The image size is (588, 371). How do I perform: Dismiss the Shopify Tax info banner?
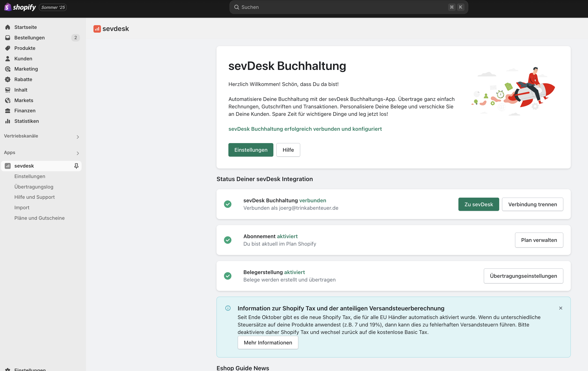pyautogui.click(x=560, y=308)
